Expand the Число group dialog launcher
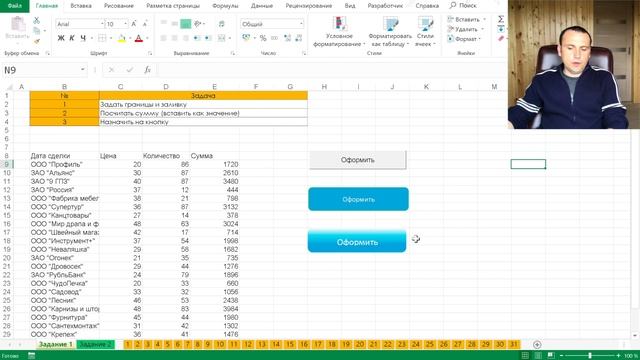The width and height of the screenshot is (640, 360). click(304, 53)
